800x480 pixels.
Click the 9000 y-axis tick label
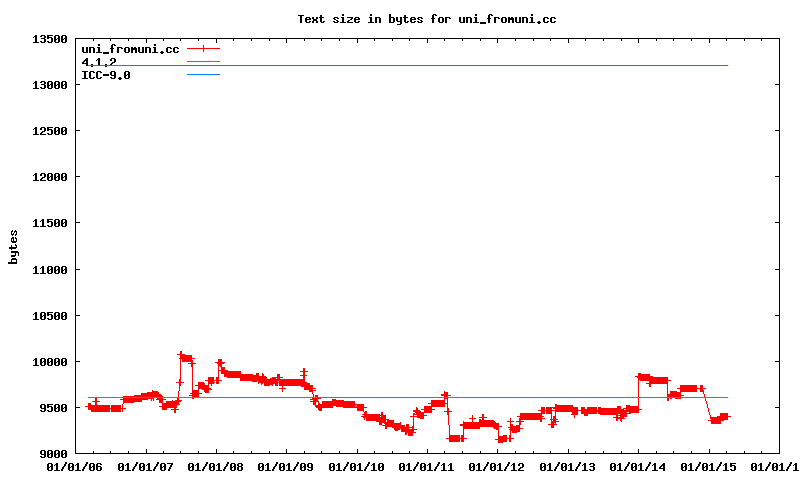pos(52,454)
